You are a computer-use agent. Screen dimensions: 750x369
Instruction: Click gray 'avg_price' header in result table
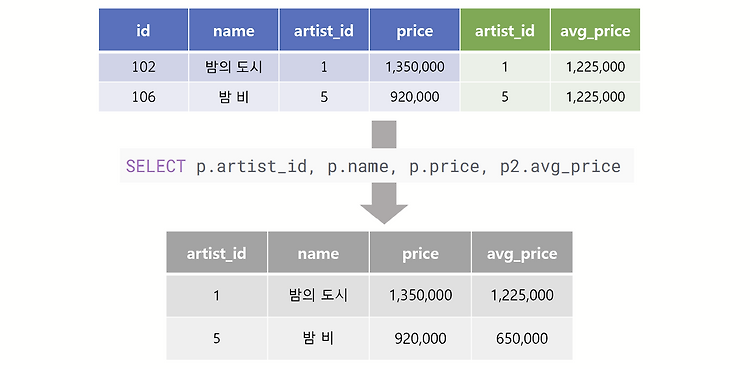coord(522,253)
